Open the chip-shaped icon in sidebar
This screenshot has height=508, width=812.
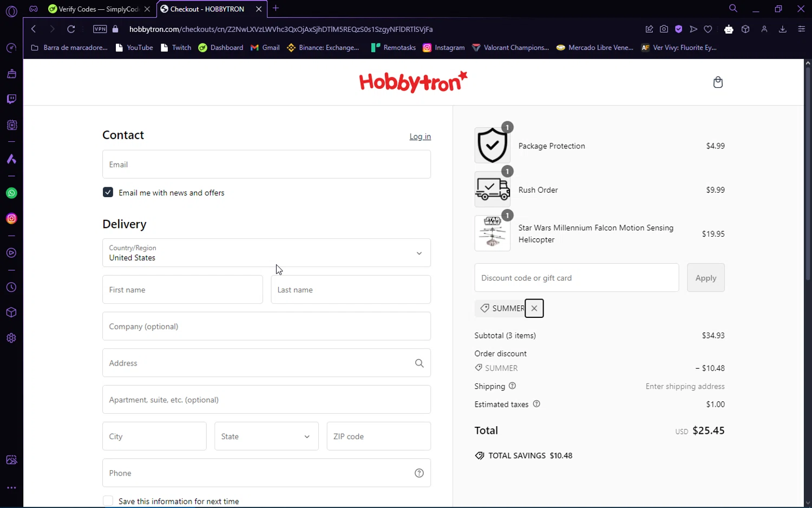click(x=11, y=125)
